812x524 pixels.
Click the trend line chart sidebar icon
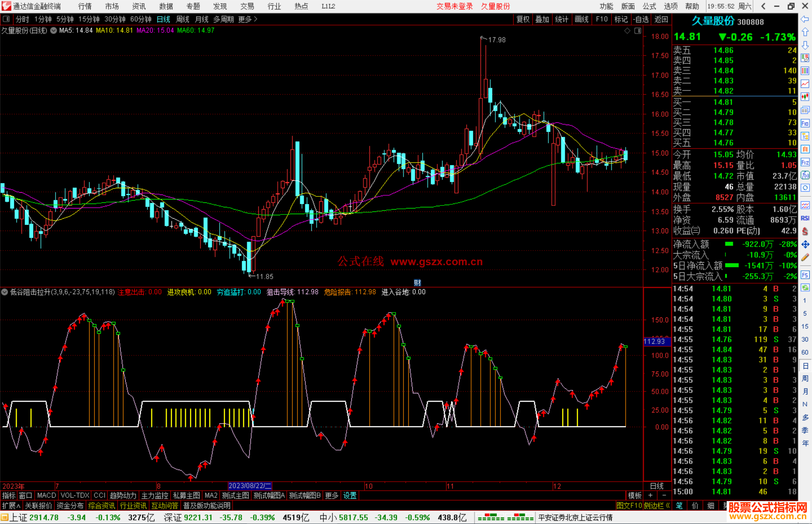[x=805, y=84]
